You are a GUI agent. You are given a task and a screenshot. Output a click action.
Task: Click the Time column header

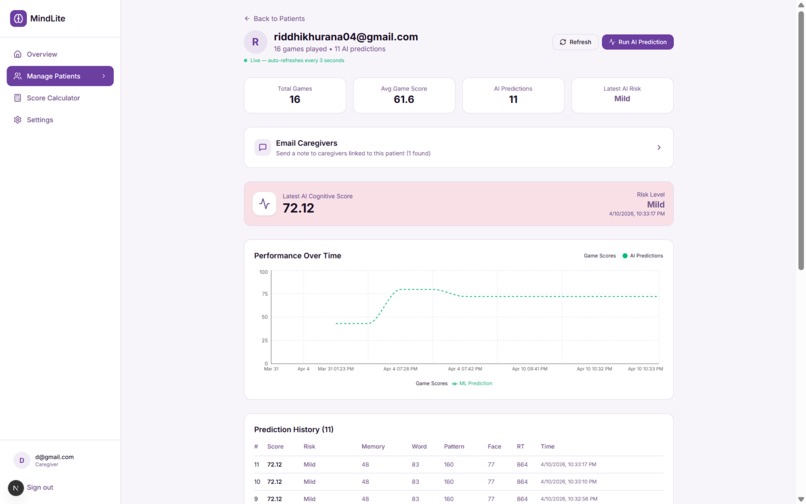(x=547, y=446)
